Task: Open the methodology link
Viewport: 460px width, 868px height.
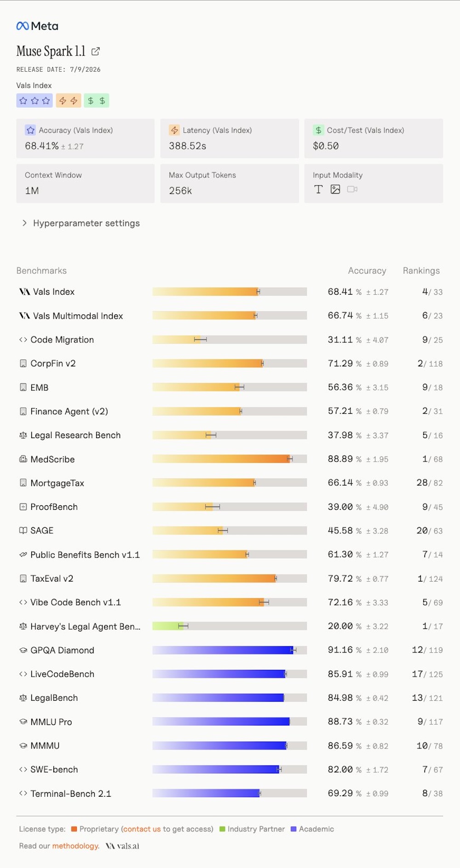Action: tap(75, 846)
